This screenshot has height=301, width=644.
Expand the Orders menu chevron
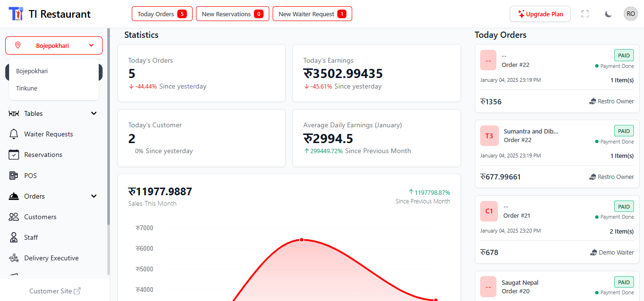(94, 196)
